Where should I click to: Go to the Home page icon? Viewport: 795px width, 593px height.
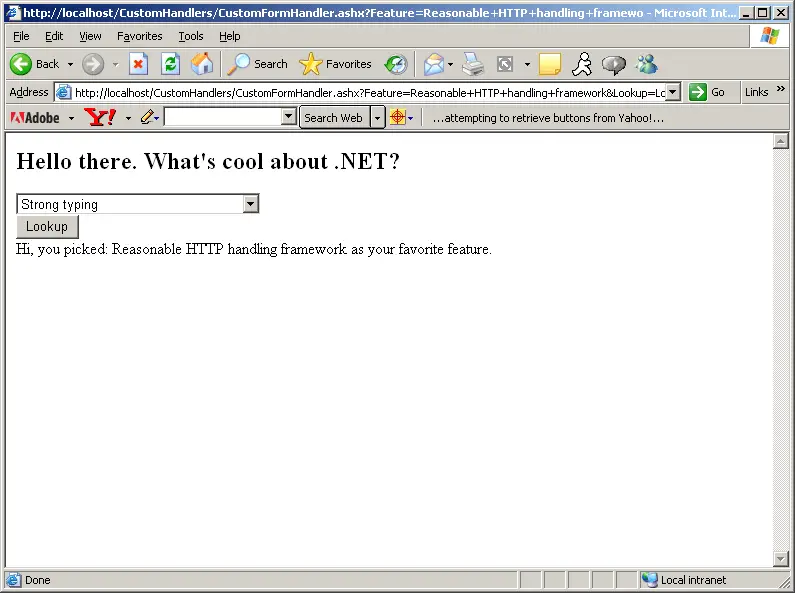pos(202,64)
